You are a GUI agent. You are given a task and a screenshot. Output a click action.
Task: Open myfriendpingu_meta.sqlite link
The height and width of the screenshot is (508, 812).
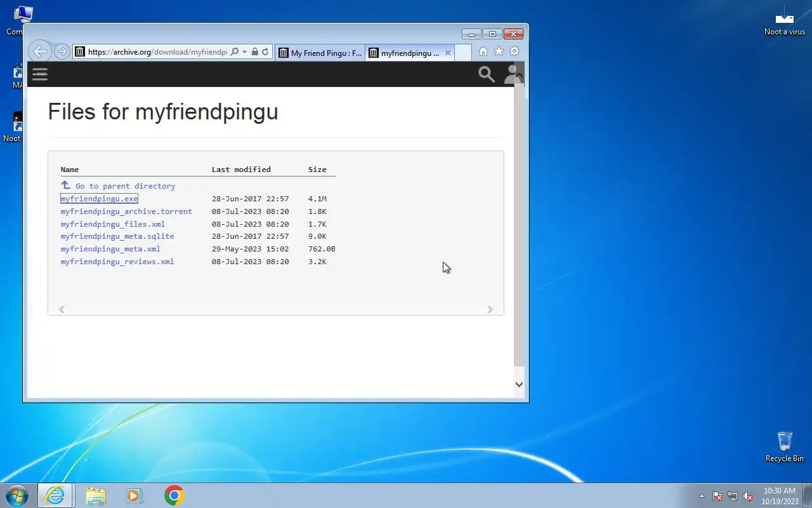pyautogui.click(x=117, y=236)
